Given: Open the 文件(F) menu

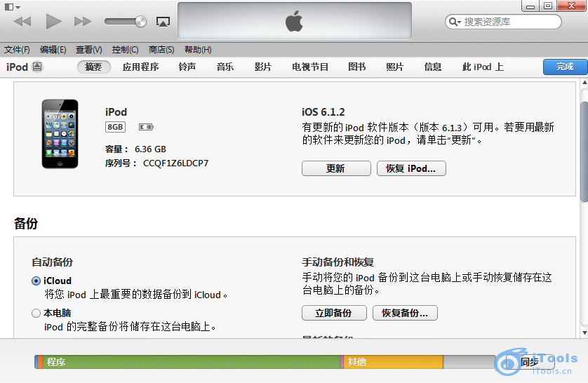Looking at the screenshot, I should click(17, 50).
